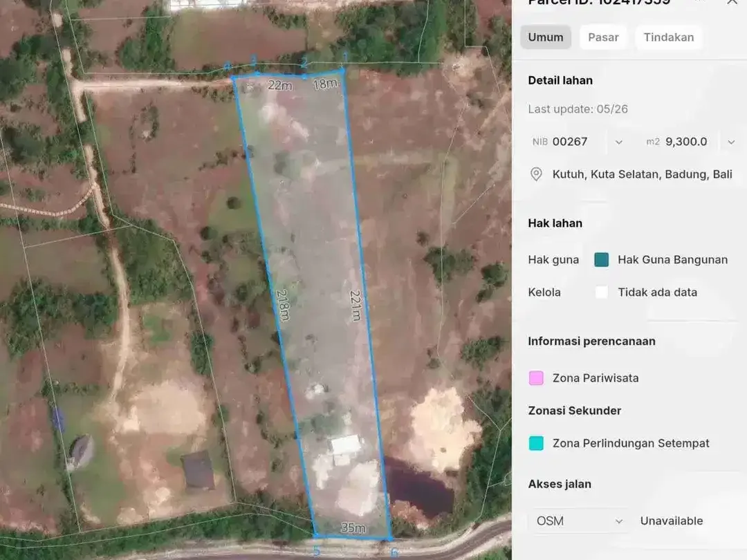
Task: Click the Zona Perlindungan Setempat label
Action: pyautogui.click(x=631, y=443)
